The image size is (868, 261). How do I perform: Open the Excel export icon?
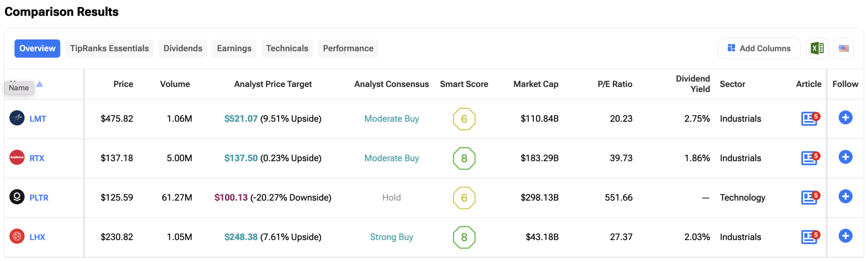tap(817, 48)
